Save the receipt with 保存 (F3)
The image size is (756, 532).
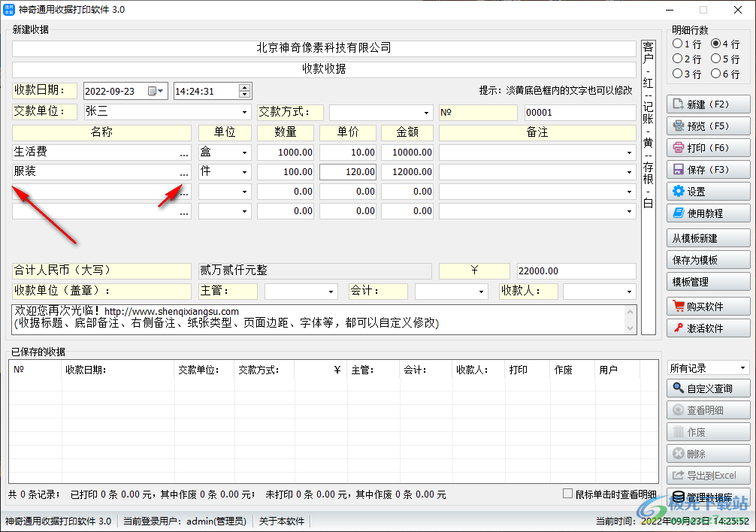coord(707,169)
